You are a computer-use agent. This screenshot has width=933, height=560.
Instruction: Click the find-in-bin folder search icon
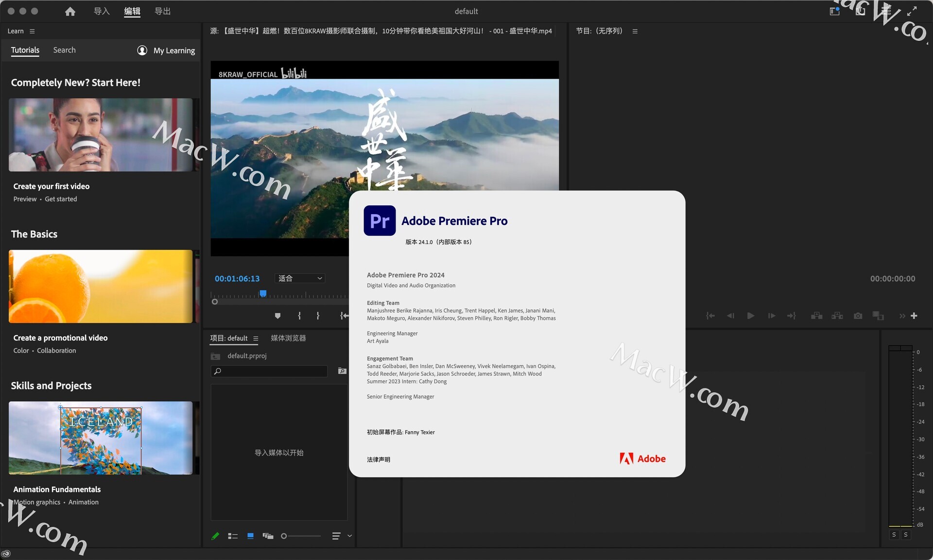coord(342,371)
